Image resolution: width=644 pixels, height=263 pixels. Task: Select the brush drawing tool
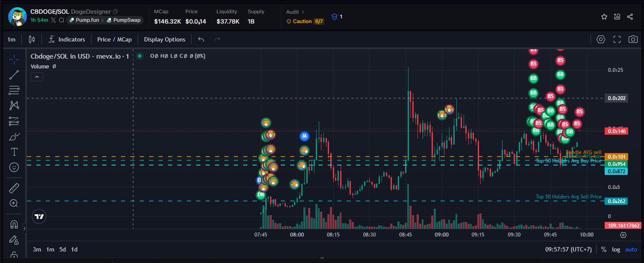coord(14,137)
